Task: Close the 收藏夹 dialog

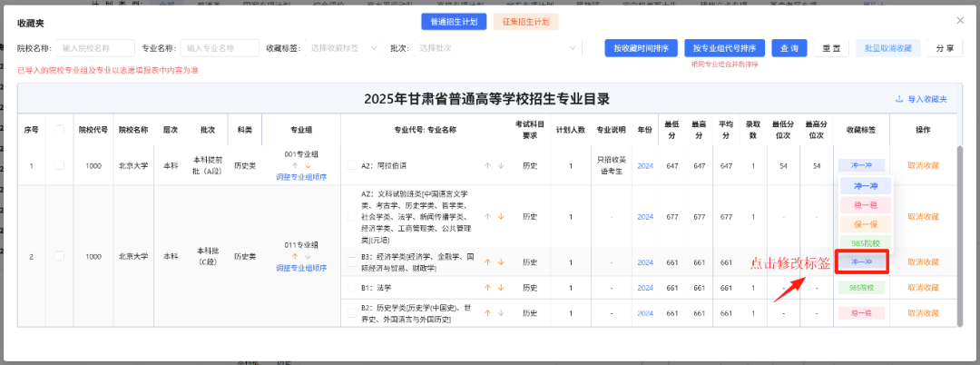Action: 961,20
